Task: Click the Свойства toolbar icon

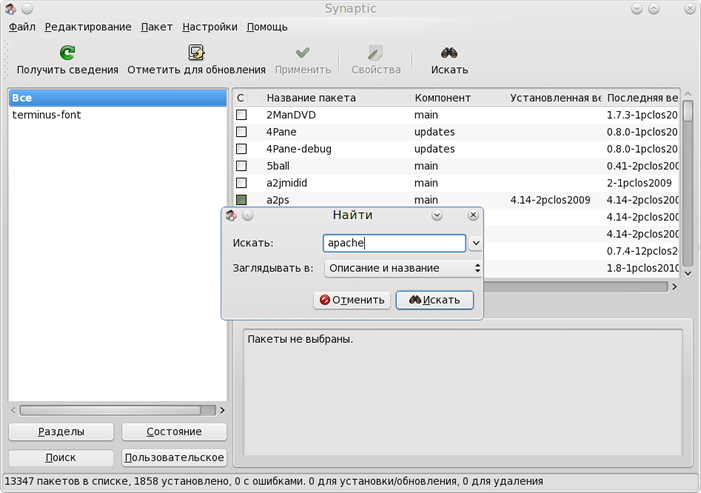Action: click(x=375, y=53)
